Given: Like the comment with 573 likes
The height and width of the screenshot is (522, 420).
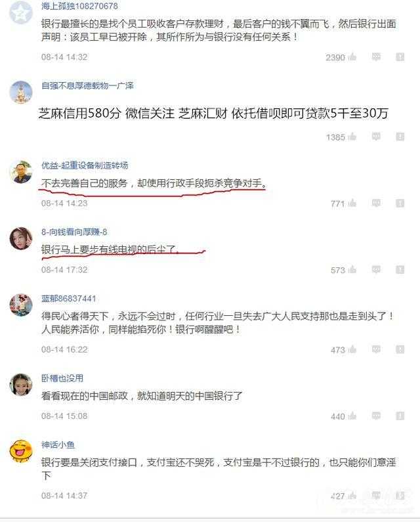Looking at the screenshot, I should pos(352,270).
